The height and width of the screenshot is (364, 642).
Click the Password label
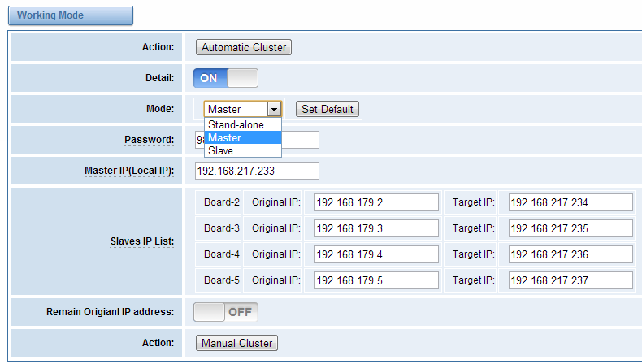coord(149,140)
